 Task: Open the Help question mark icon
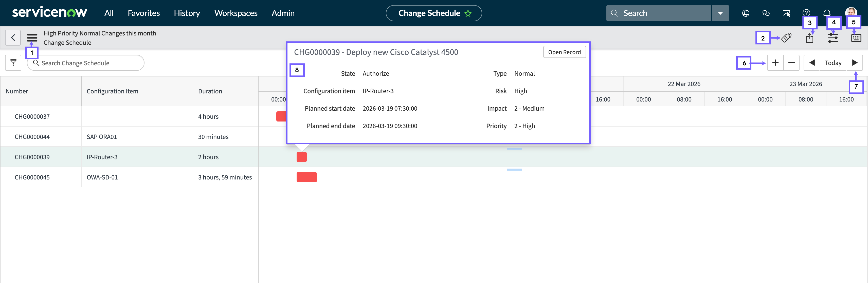pos(806,13)
